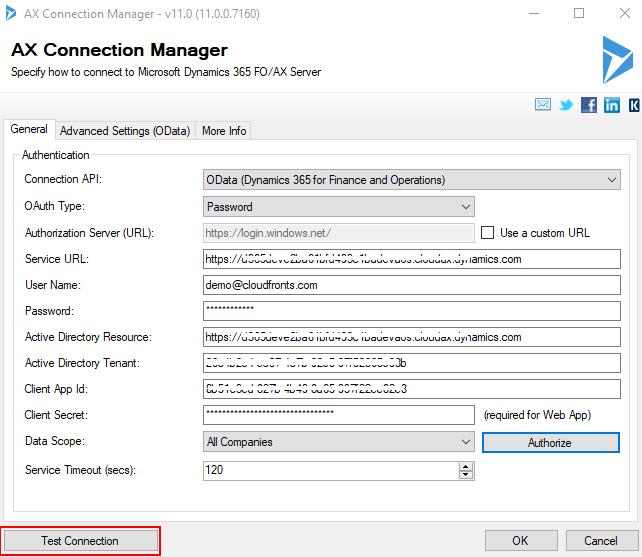The height and width of the screenshot is (557, 642).
Task: Click the 'OAuth Type:' label
Action: [54, 206]
